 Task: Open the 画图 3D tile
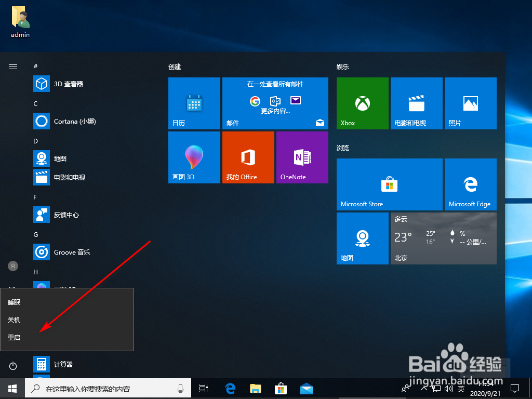(194, 157)
